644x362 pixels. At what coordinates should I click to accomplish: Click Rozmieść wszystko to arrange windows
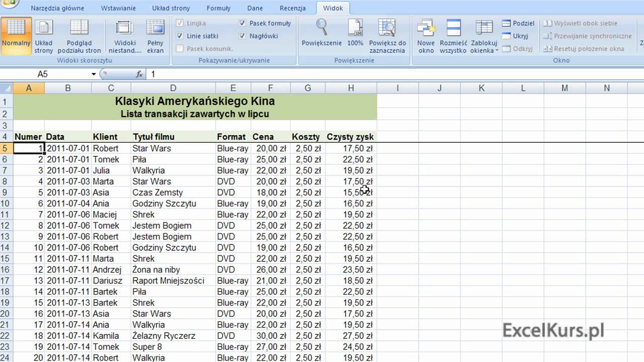click(453, 36)
